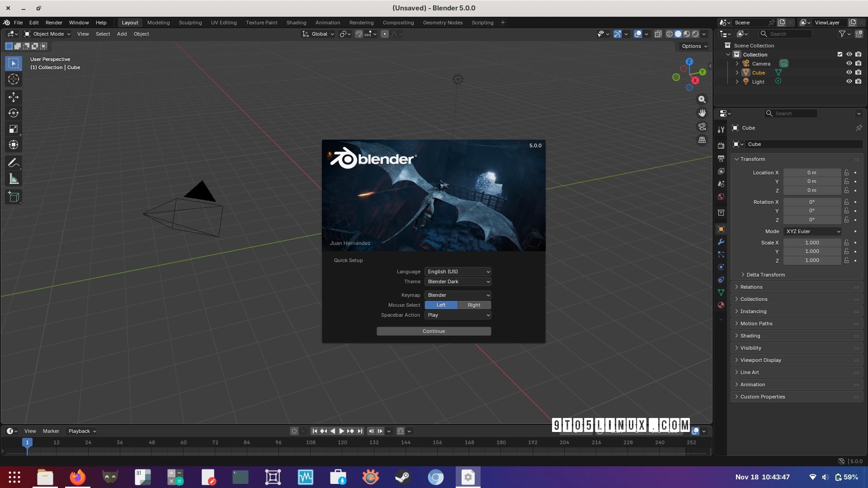Hide the Light object in the outliner
This screenshot has height=488, width=868.
pyautogui.click(x=849, y=81)
